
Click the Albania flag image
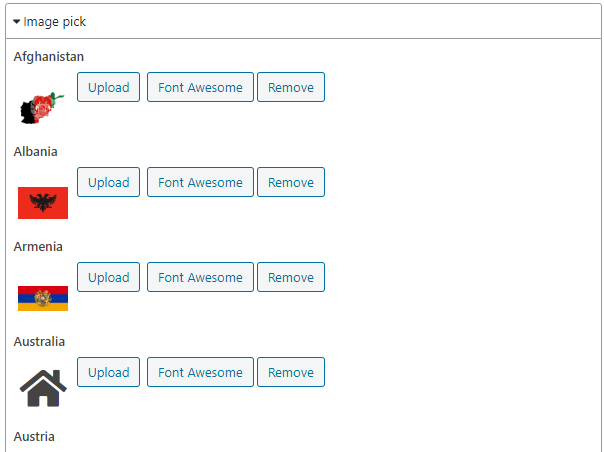(43, 203)
